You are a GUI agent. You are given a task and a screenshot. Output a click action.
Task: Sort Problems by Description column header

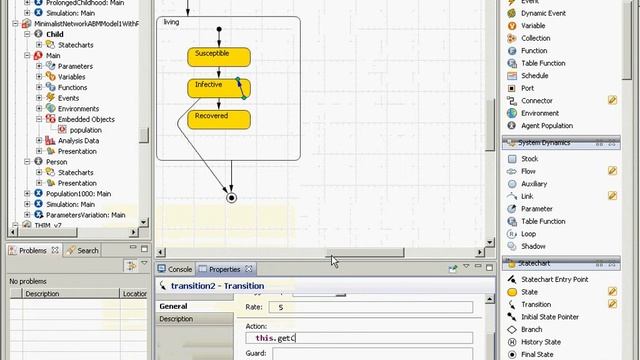click(71, 293)
